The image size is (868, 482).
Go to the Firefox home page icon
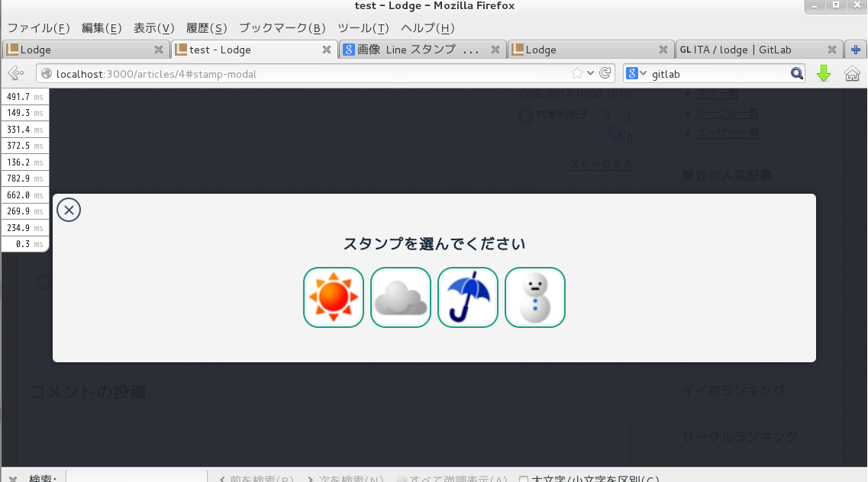pos(853,73)
